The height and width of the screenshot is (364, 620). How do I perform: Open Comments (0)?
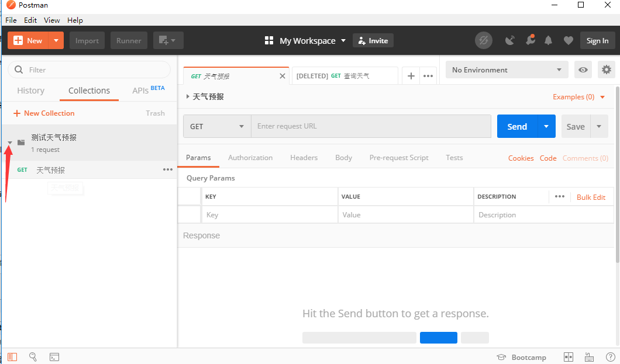tap(585, 158)
